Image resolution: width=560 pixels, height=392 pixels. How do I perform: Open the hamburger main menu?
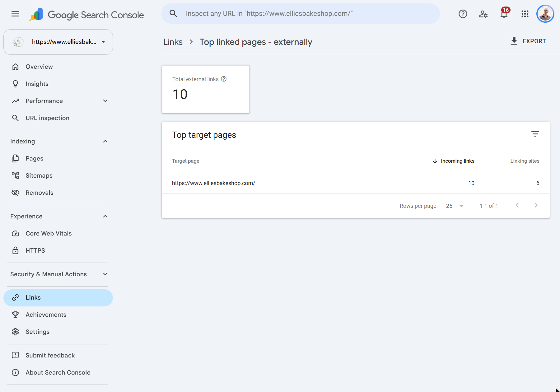[15, 14]
